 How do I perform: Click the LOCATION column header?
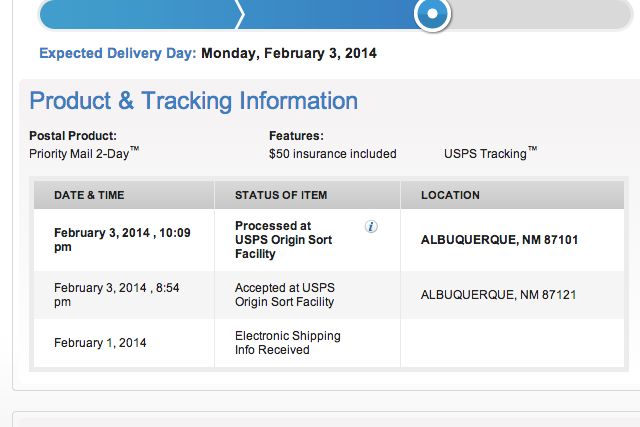(450, 195)
